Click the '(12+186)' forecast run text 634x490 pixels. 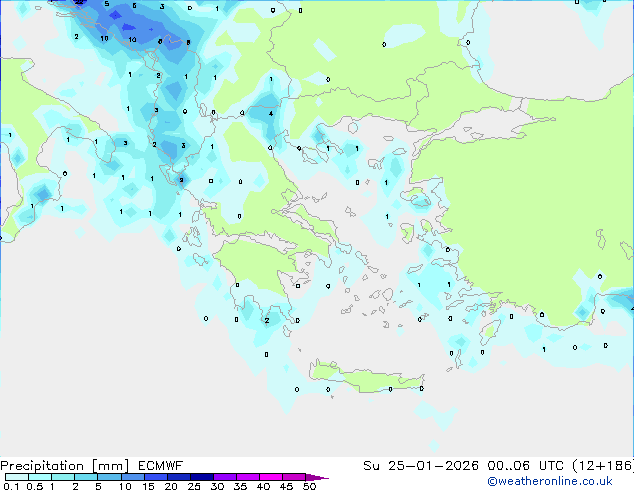point(603,466)
